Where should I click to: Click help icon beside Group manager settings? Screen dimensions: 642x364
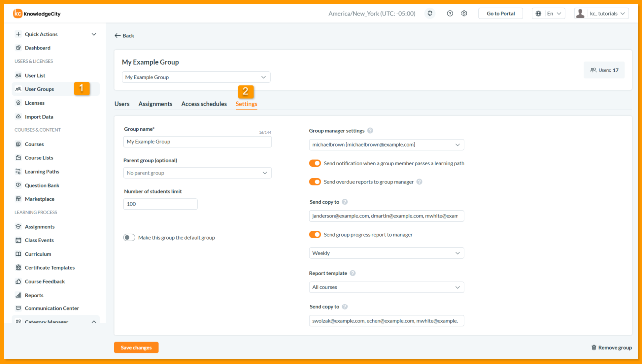(x=370, y=131)
